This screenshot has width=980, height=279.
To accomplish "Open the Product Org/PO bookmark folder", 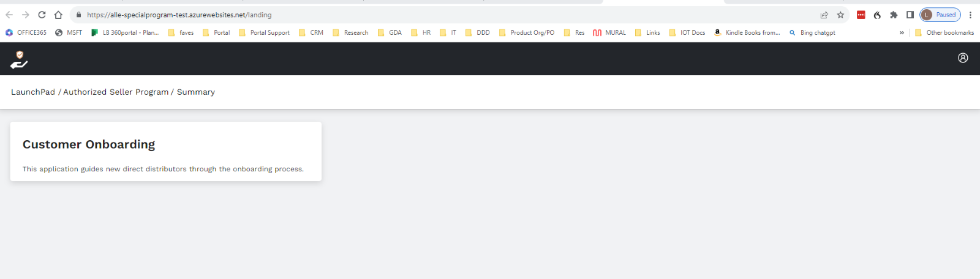I will [x=527, y=32].
